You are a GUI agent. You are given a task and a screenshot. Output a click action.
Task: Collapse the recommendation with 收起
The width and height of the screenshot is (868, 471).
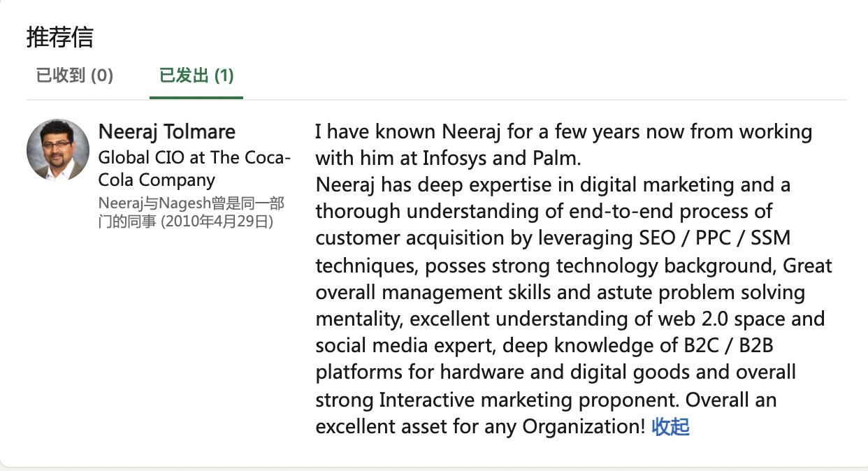click(670, 426)
